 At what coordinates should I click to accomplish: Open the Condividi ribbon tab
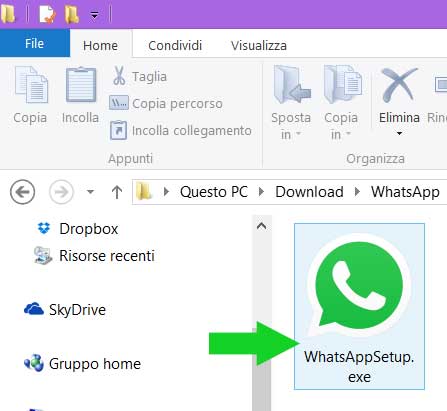coord(175,45)
